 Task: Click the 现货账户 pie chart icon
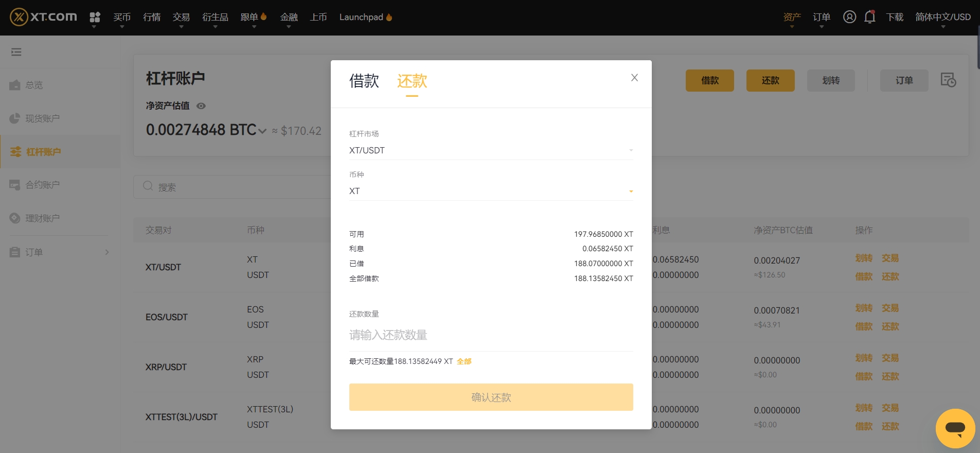pos(15,118)
